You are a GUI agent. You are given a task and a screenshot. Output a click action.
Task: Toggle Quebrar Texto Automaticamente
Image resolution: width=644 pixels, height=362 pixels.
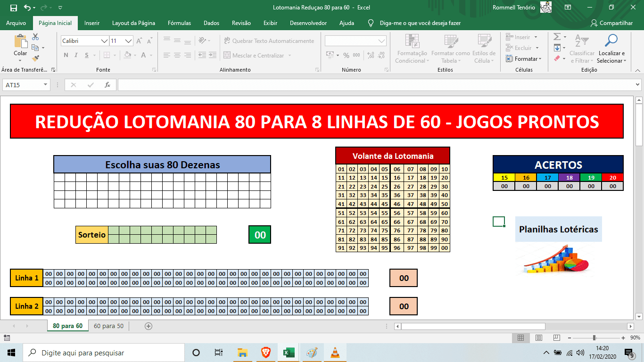(269, 41)
